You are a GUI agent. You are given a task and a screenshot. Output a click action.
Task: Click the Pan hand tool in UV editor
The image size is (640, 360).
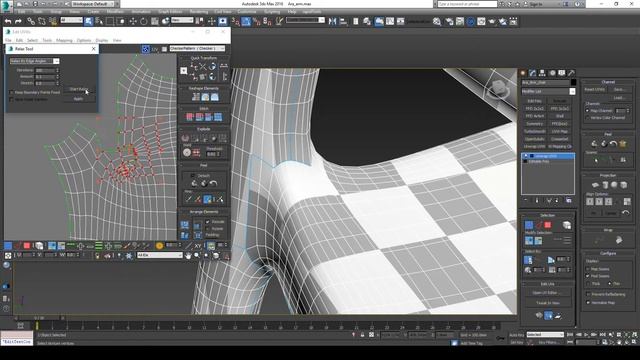click(x=188, y=256)
